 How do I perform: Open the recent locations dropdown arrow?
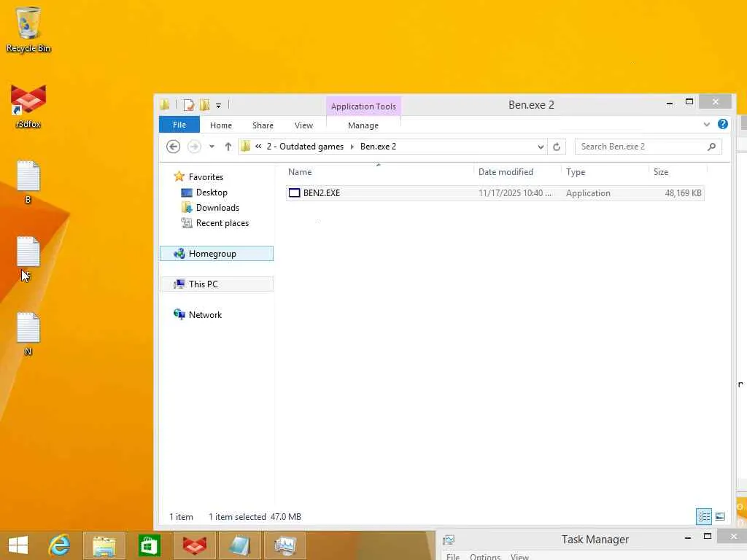click(212, 147)
